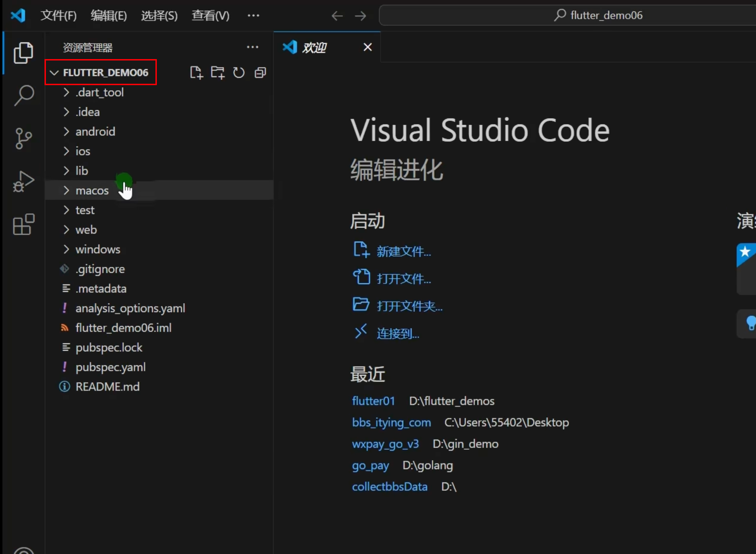Open recent project wxpay_go_v3
756x554 pixels.
pos(385,444)
